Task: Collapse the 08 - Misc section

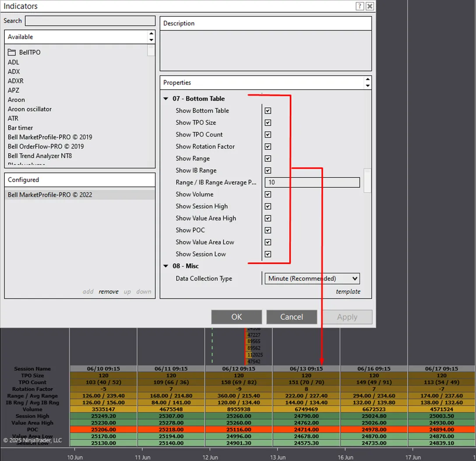Action: click(x=166, y=266)
